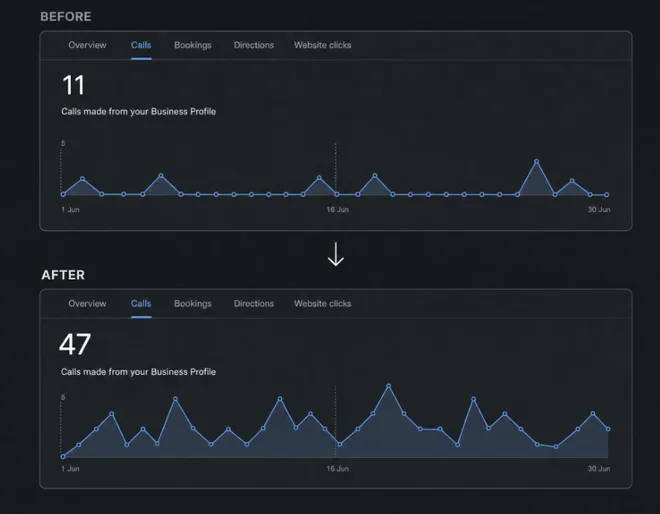Open Overview tab in the BEFORE panel
The image size is (660, 514).
(88, 45)
